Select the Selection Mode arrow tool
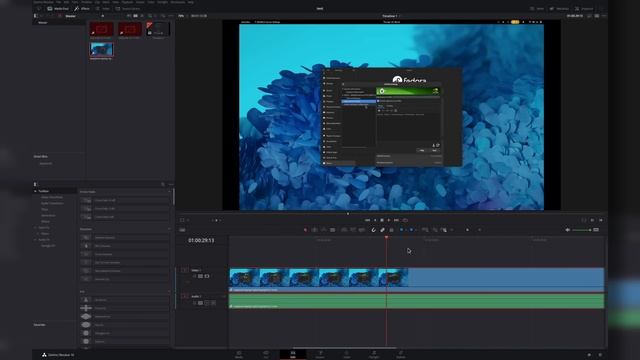The image size is (640, 360). point(305,230)
